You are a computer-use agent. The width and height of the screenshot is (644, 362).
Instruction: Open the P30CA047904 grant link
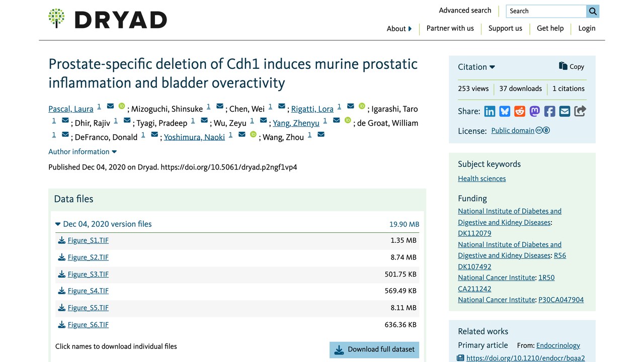(561, 300)
